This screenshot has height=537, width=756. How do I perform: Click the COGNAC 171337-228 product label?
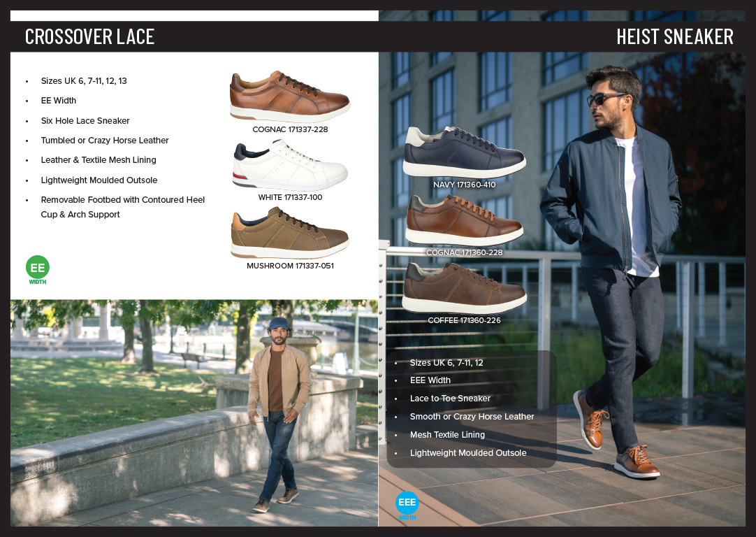click(x=290, y=129)
